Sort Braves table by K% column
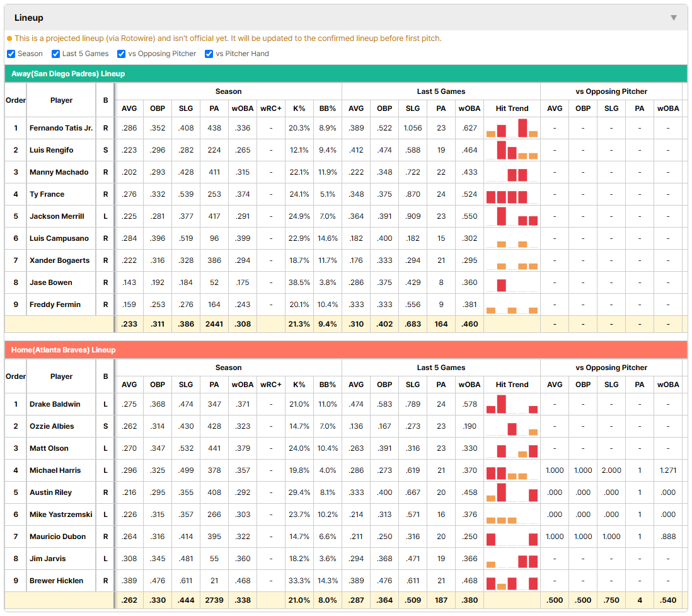 point(299,385)
